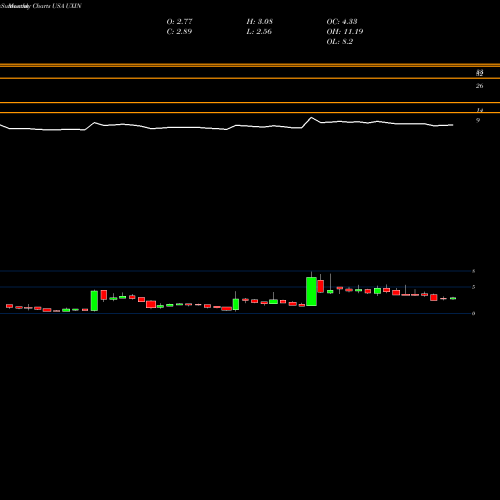Click the high price value H: 3.08
The image size is (500, 500).
(x=259, y=21)
